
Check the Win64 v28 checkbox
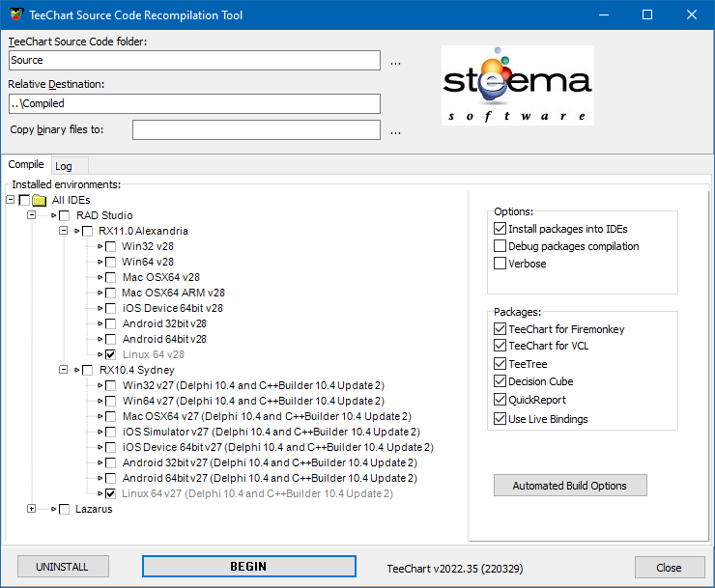[x=110, y=262]
